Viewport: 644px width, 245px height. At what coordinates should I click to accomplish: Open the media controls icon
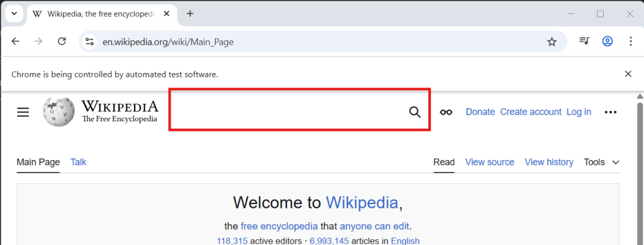[584, 41]
